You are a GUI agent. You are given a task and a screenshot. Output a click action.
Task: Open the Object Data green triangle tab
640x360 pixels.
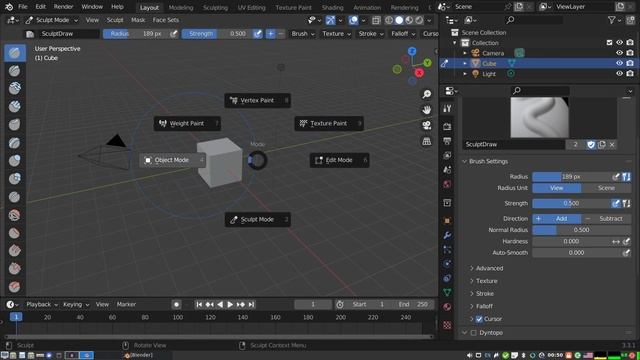point(447,293)
